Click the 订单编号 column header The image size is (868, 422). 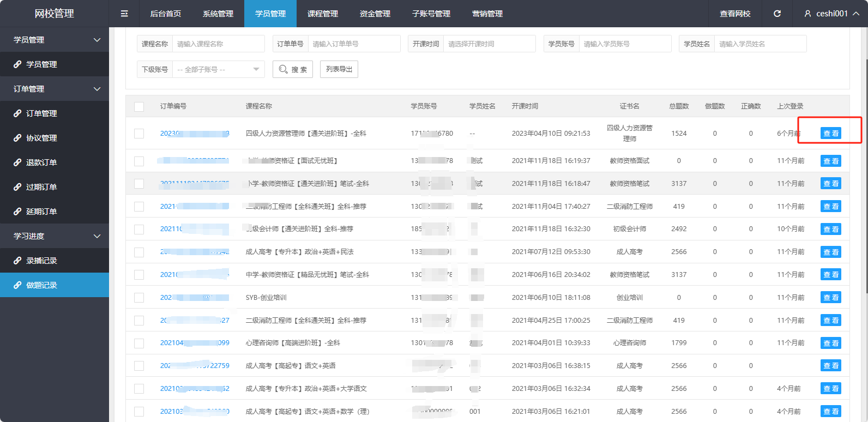(x=173, y=106)
